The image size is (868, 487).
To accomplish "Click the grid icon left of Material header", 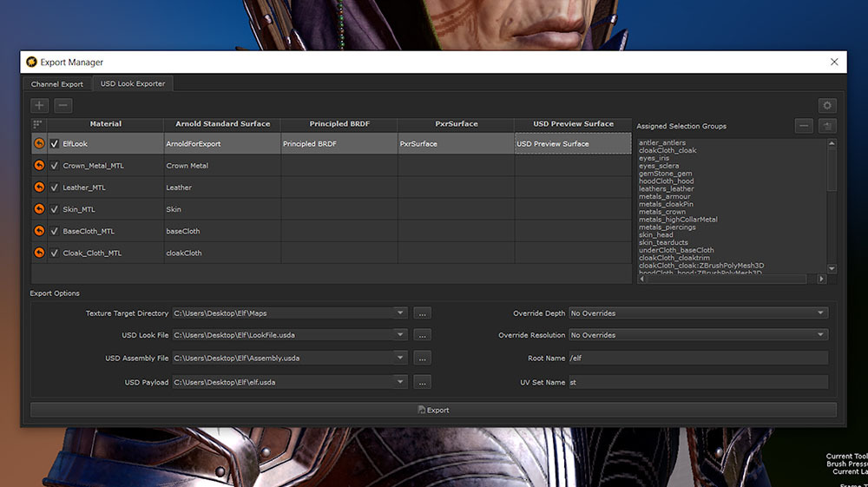I will 37,124.
